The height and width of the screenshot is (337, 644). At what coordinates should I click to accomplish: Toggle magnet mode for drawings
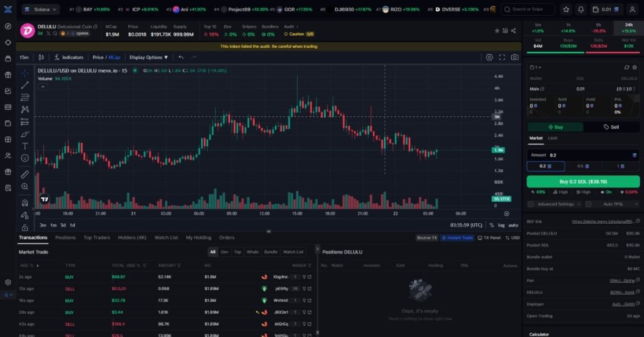point(25,203)
